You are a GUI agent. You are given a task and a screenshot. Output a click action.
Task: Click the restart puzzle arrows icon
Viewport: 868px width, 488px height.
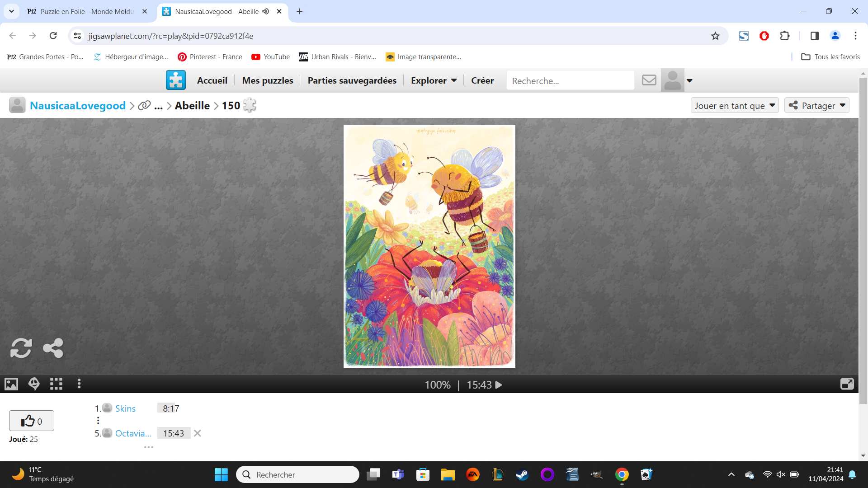coord(21,348)
